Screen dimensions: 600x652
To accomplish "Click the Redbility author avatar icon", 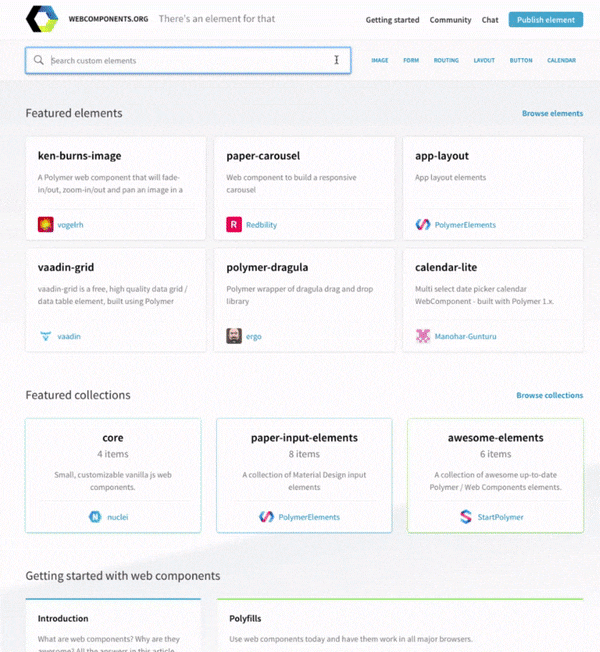I will coord(234,224).
